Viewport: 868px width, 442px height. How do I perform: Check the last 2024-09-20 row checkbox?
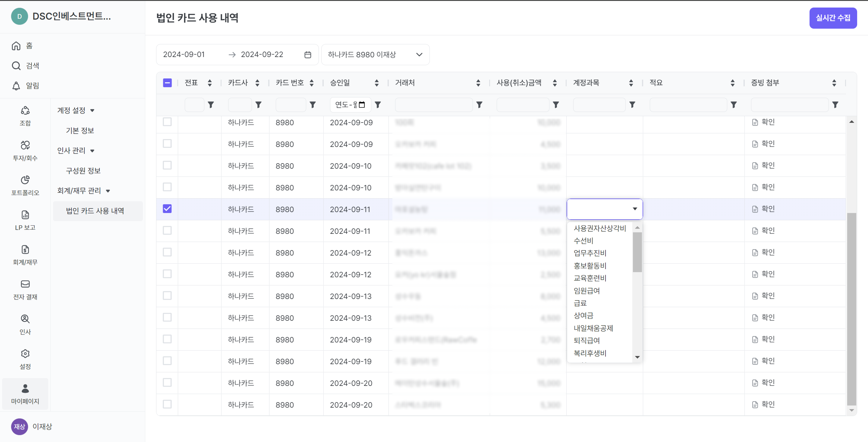[x=167, y=404]
